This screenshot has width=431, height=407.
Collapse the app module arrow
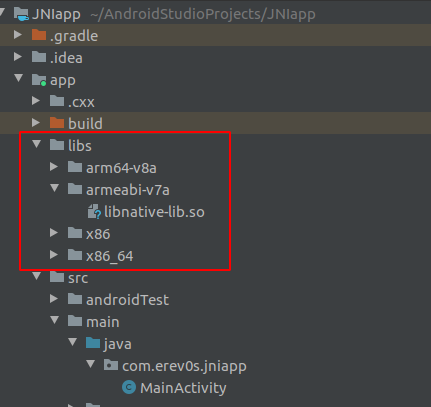19,79
